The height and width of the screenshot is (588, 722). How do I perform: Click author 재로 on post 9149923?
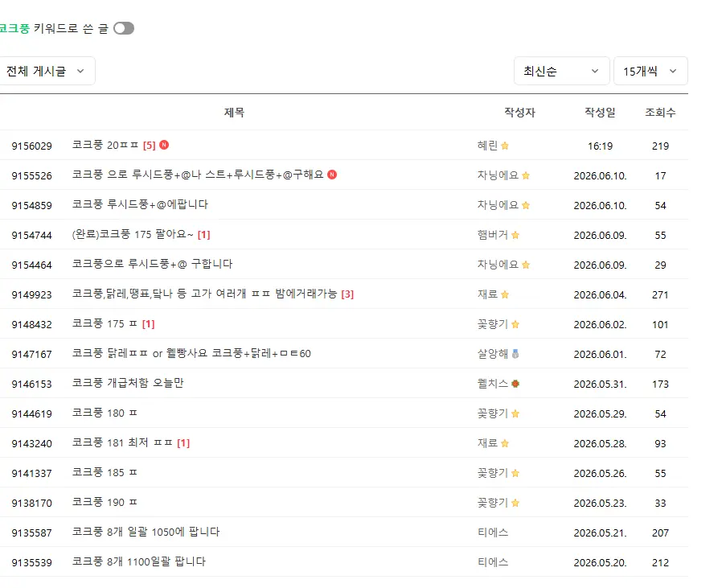tap(487, 294)
